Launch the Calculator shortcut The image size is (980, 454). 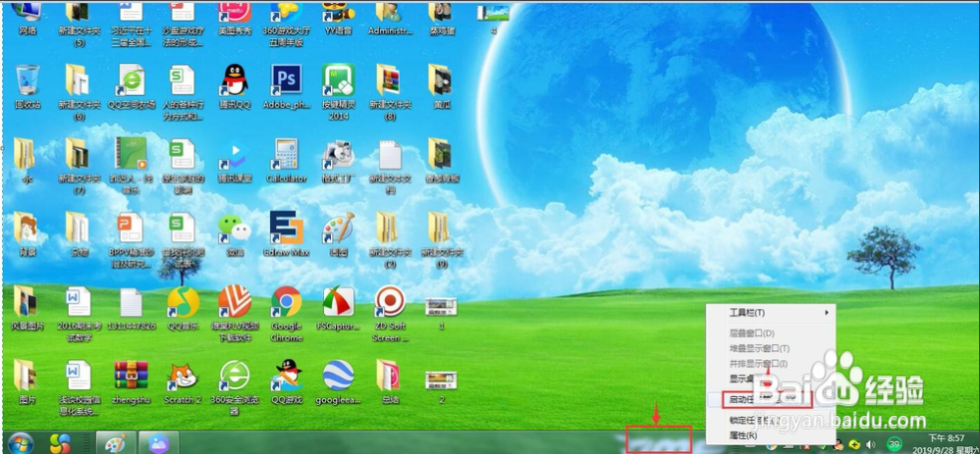tap(287, 161)
